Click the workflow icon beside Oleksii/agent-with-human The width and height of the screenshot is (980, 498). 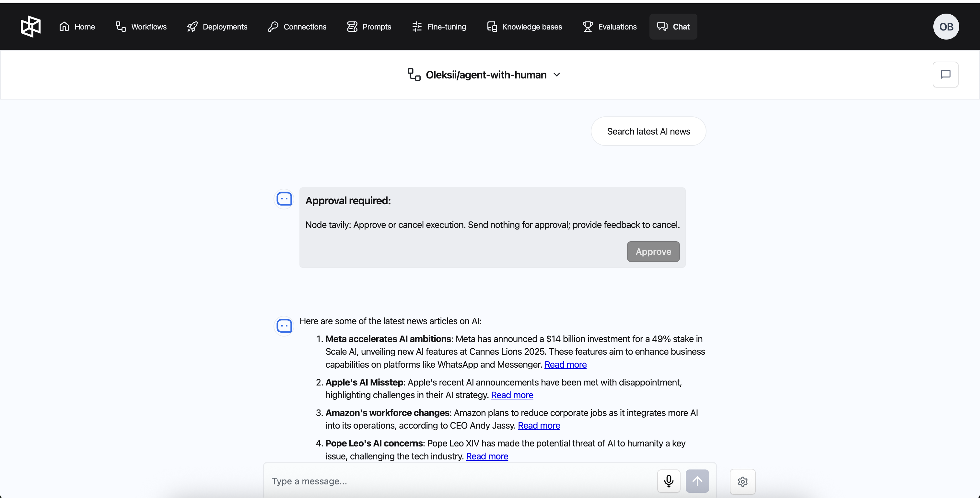click(414, 75)
